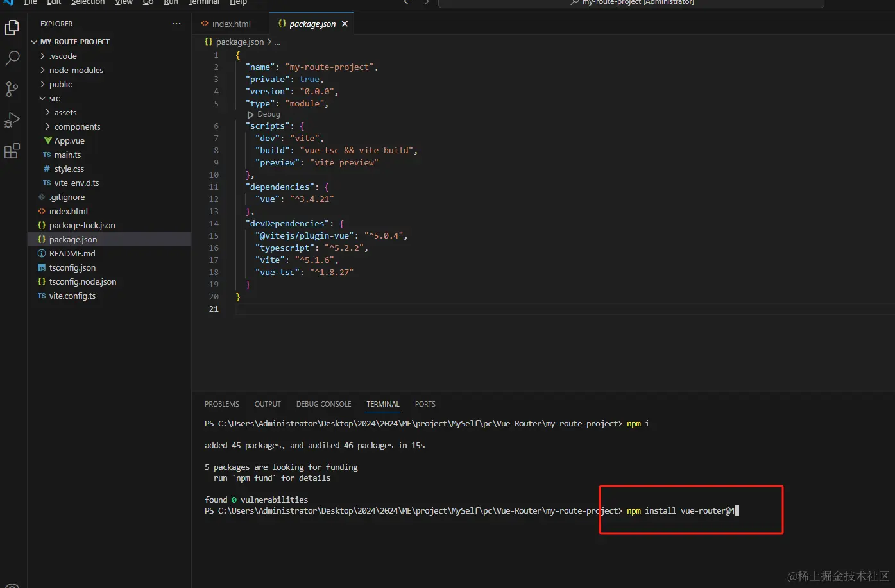
Task: Open the Selection menu
Action: [88, 2]
